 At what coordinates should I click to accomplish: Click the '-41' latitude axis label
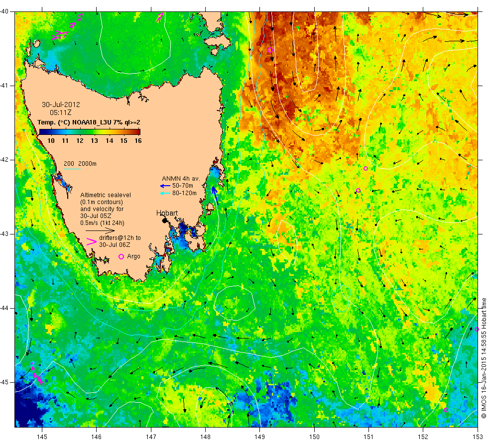4,86
